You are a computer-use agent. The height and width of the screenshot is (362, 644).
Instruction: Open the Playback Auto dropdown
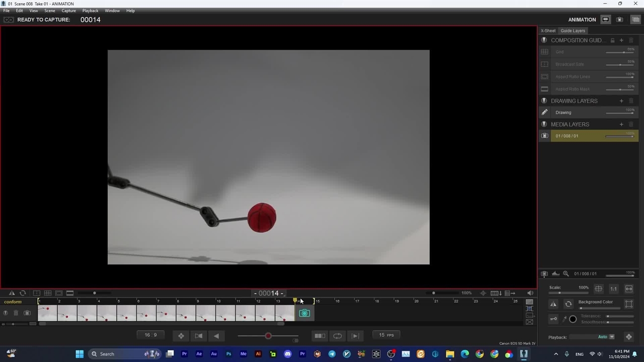[612, 337]
